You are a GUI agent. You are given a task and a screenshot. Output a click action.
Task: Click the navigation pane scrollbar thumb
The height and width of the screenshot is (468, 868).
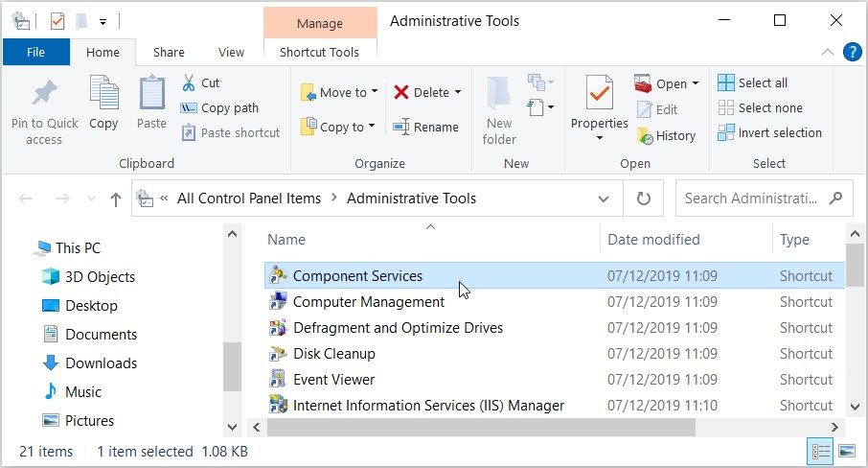click(233, 366)
